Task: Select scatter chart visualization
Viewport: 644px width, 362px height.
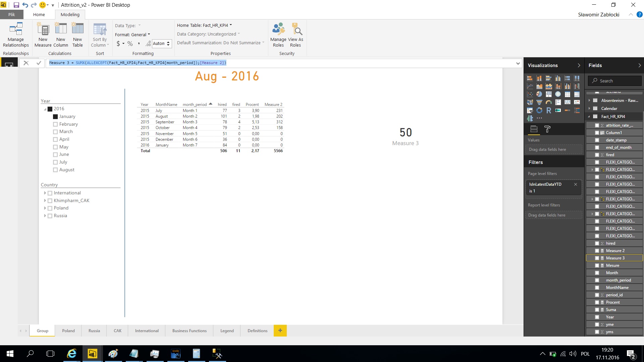Action: 530,94
